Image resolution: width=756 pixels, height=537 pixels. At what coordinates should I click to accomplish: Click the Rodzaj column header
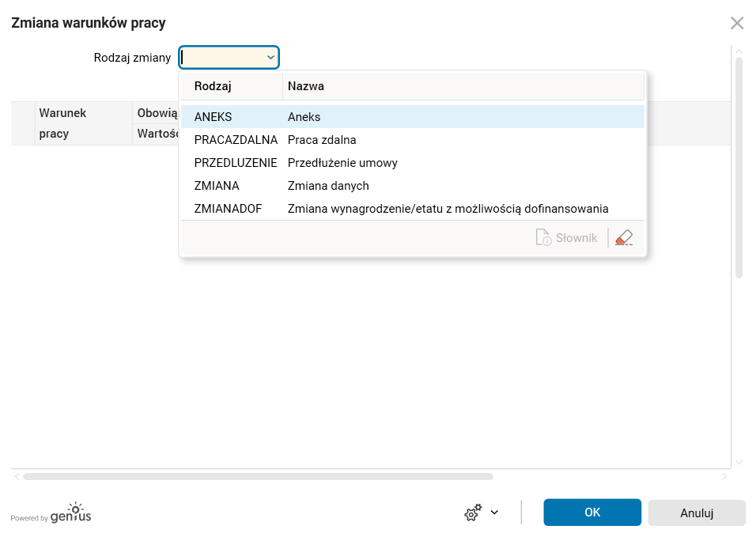click(x=230, y=85)
